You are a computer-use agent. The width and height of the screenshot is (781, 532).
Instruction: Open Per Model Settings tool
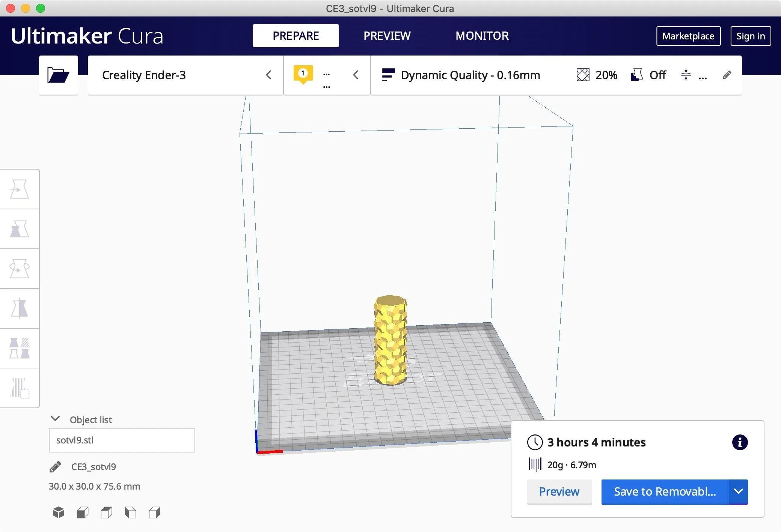(x=20, y=348)
